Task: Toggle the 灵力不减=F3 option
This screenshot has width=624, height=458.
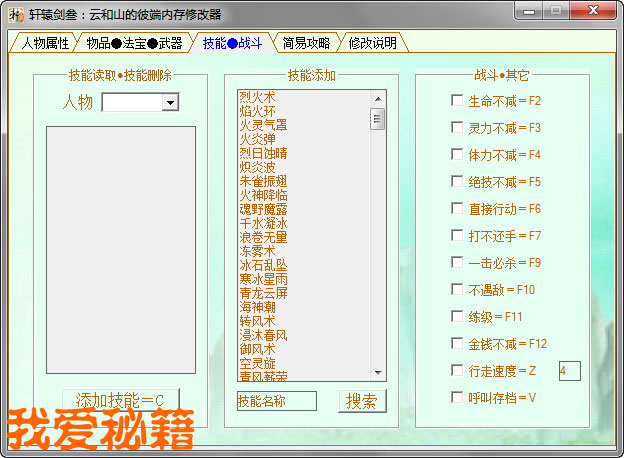Action: coord(456,128)
